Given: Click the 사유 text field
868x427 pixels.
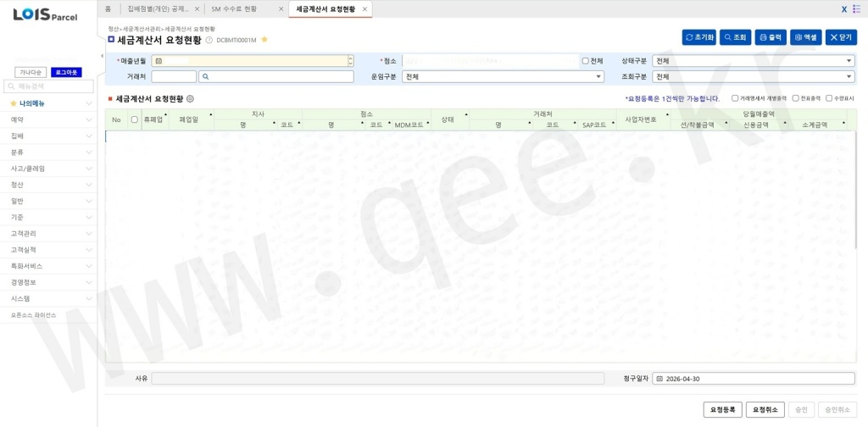Looking at the screenshot, I should pos(377,379).
